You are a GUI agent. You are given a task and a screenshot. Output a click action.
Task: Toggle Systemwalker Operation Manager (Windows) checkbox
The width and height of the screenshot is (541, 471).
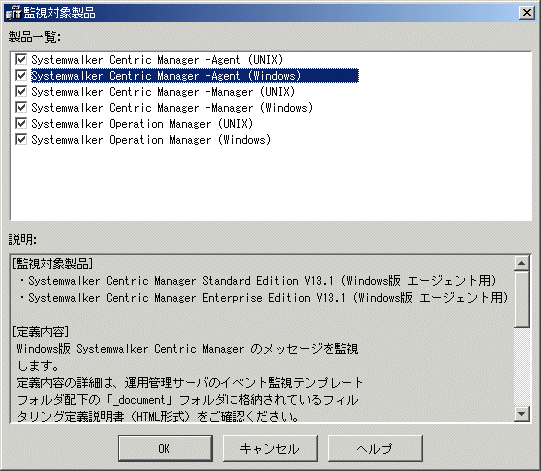[21, 139]
